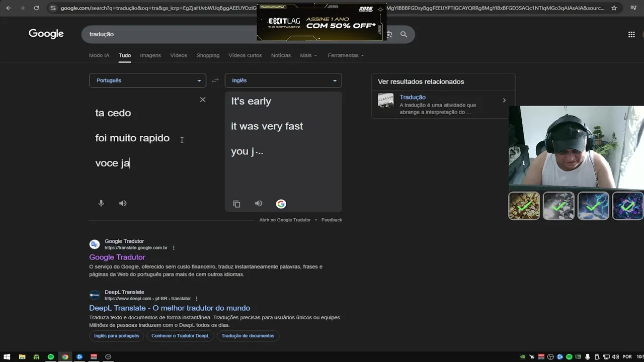
Task: Click the Inglês para português chip
Action: coord(117,336)
